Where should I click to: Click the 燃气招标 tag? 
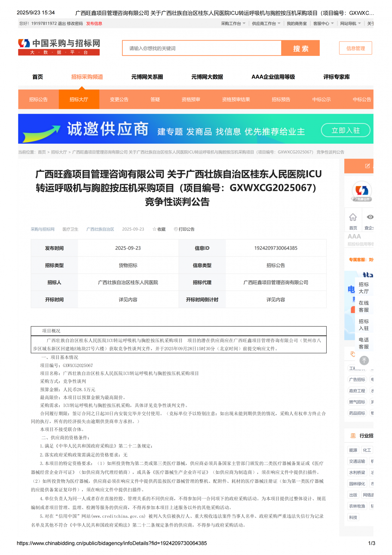click(357, 402)
